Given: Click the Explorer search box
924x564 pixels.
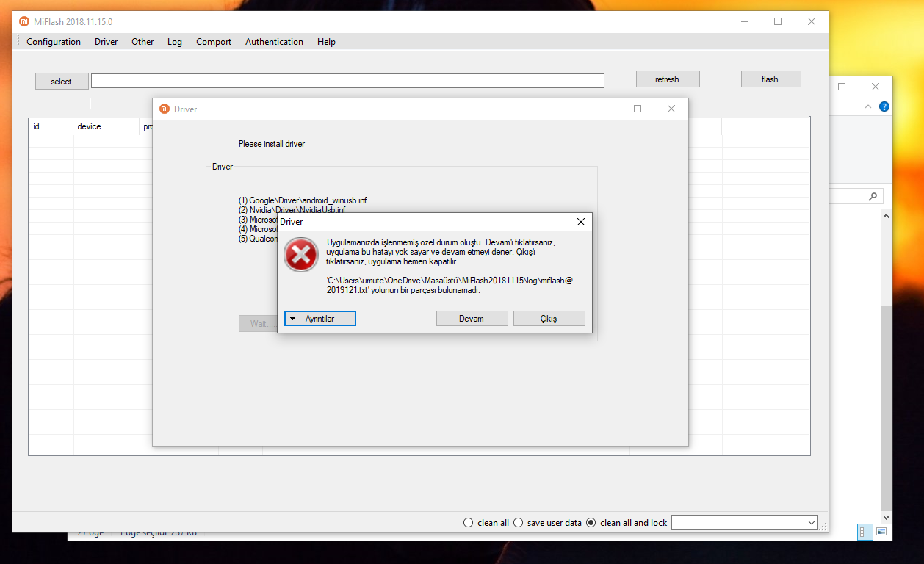Looking at the screenshot, I should pos(856,196).
